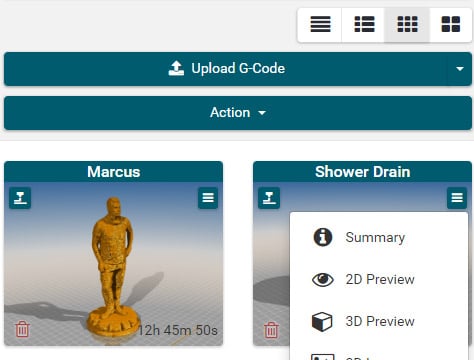Open 3D Preview from the menu
The width and height of the screenshot is (474, 360).
pyautogui.click(x=379, y=321)
